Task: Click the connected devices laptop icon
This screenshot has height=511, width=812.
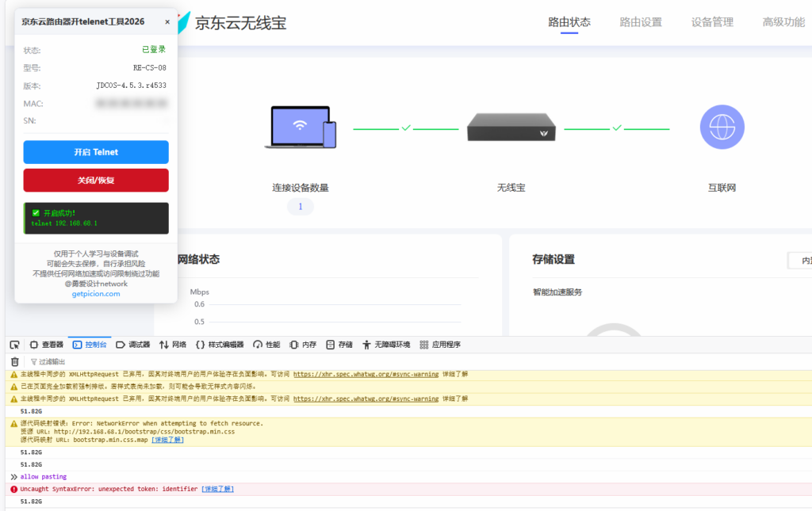Action: (301, 128)
